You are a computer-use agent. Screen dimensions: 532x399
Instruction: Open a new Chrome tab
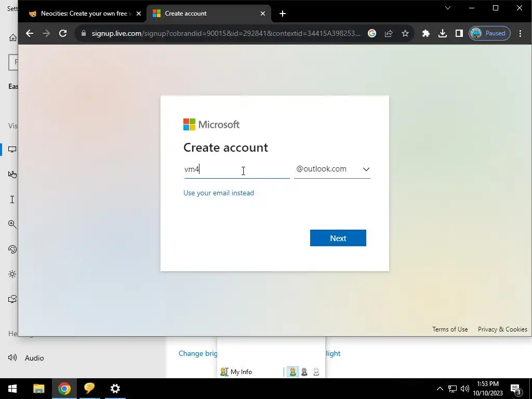282,14
